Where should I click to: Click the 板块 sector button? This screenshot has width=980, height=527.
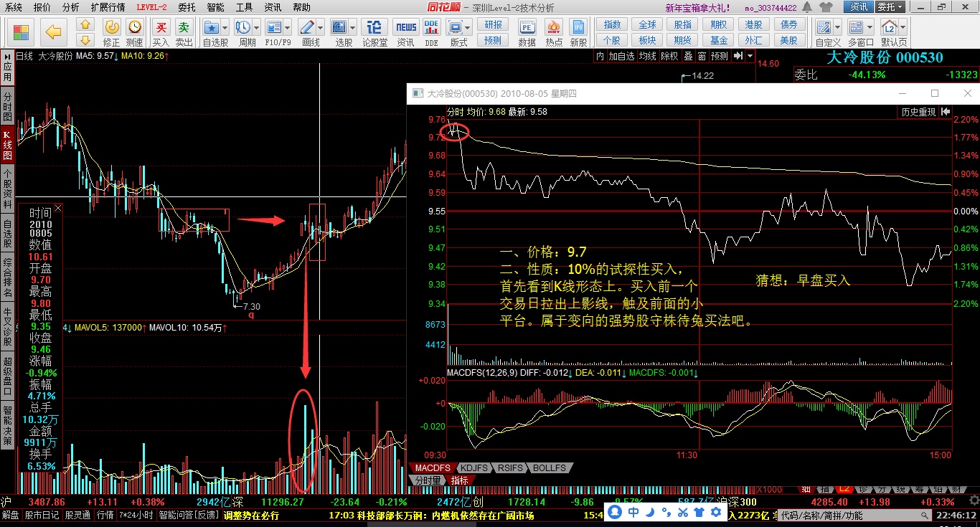[646, 40]
